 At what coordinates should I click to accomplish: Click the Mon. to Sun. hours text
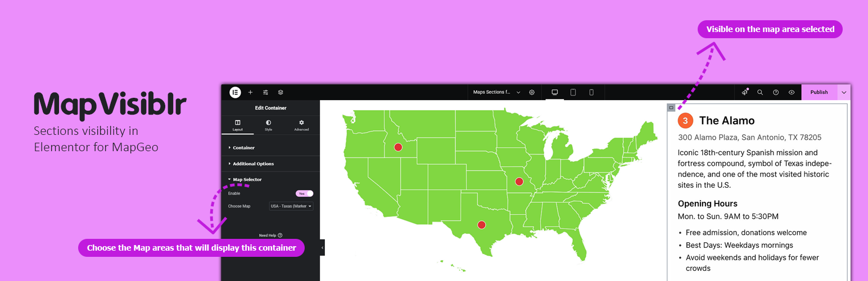click(x=728, y=216)
